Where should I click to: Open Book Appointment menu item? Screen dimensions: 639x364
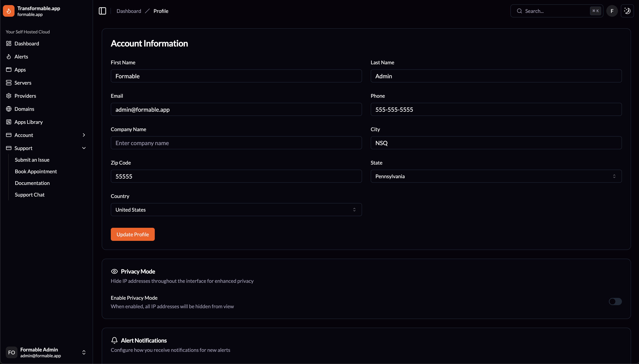(x=36, y=171)
